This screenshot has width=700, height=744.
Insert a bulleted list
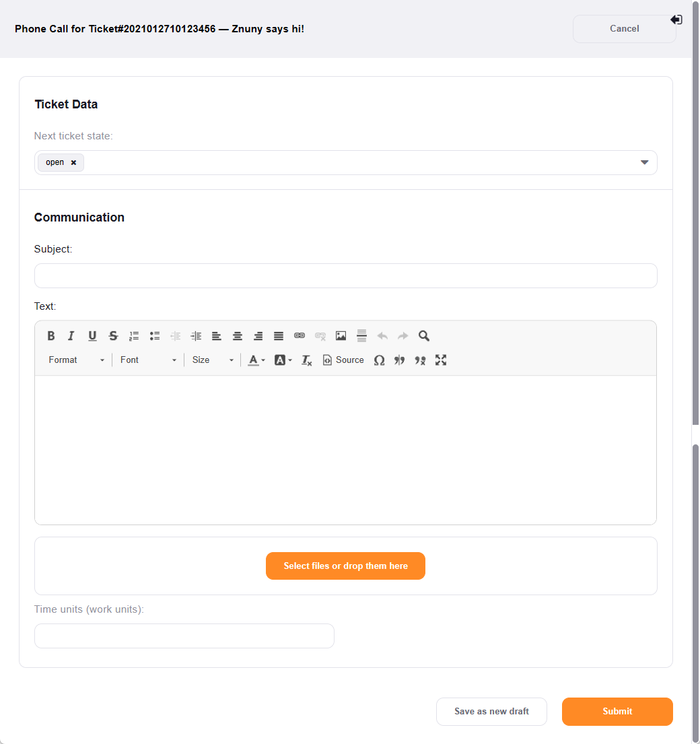point(155,336)
